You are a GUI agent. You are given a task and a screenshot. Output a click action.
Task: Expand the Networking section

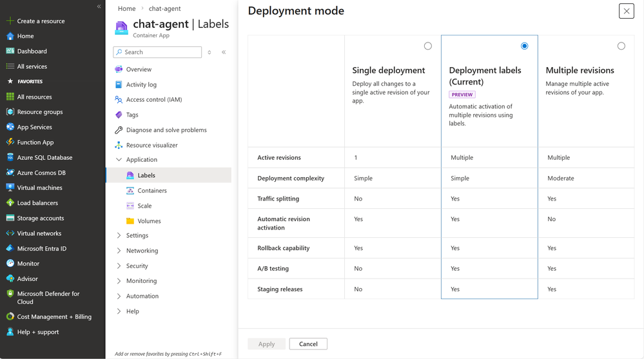(x=119, y=251)
